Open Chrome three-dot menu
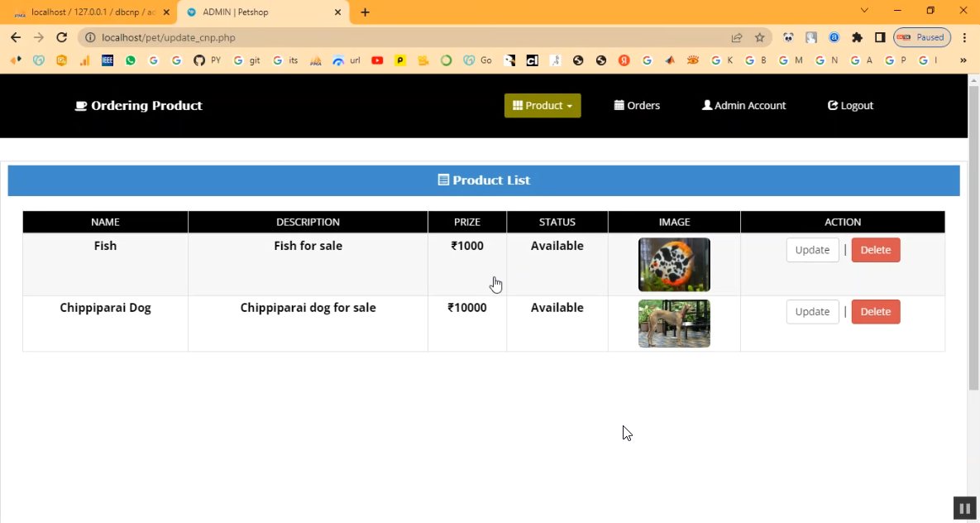 [x=965, y=37]
